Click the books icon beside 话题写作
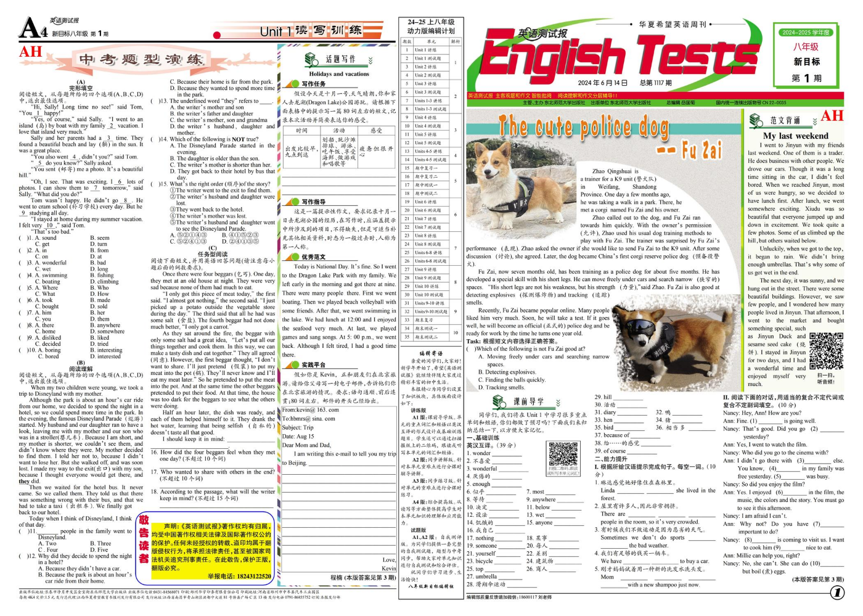863x616 pixels. [x=313, y=60]
